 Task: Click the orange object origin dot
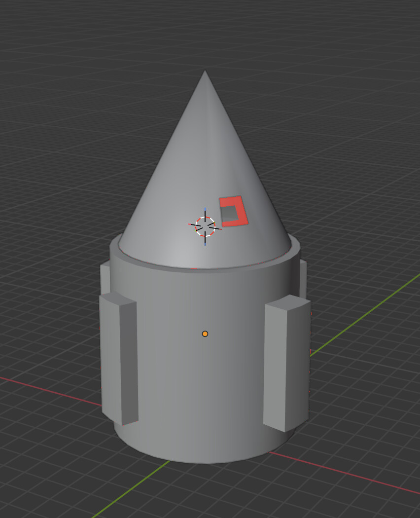tap(205, 334)
